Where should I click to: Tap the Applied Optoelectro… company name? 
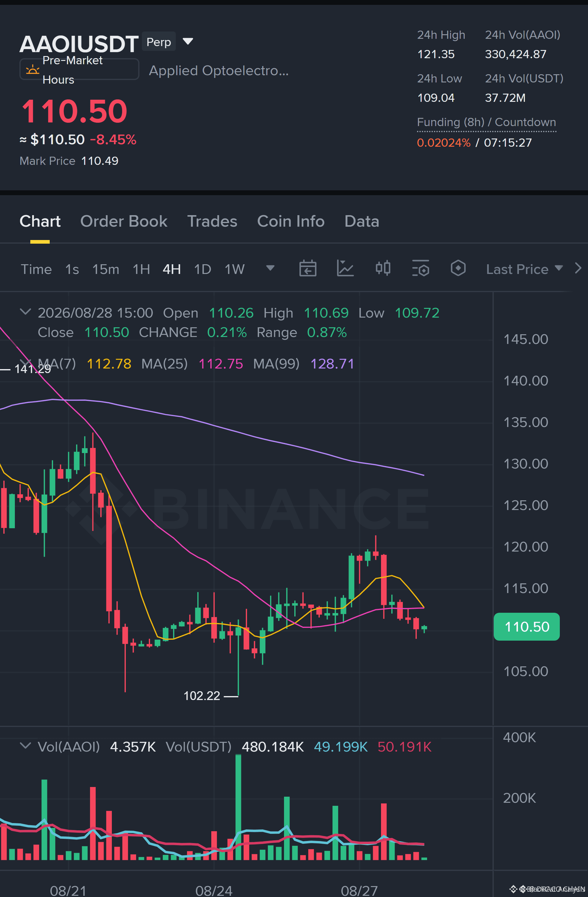pyautogui.click(x=219, y=71)
